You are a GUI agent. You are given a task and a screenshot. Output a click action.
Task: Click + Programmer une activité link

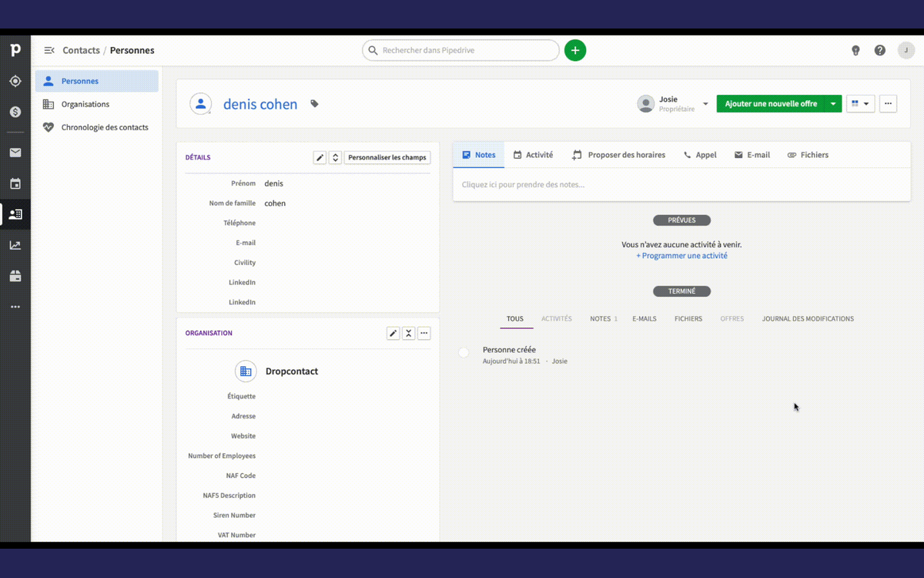(681, 256)
